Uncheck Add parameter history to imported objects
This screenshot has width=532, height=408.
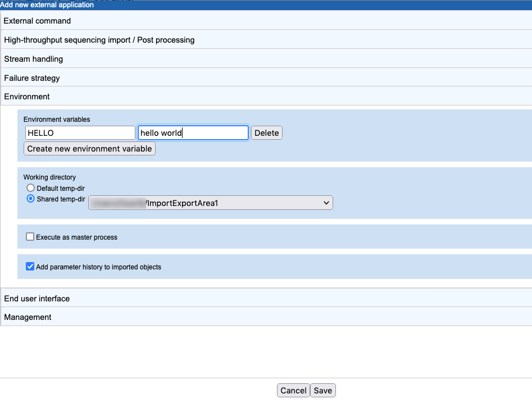pyautogui.click(x=30, y=267)
